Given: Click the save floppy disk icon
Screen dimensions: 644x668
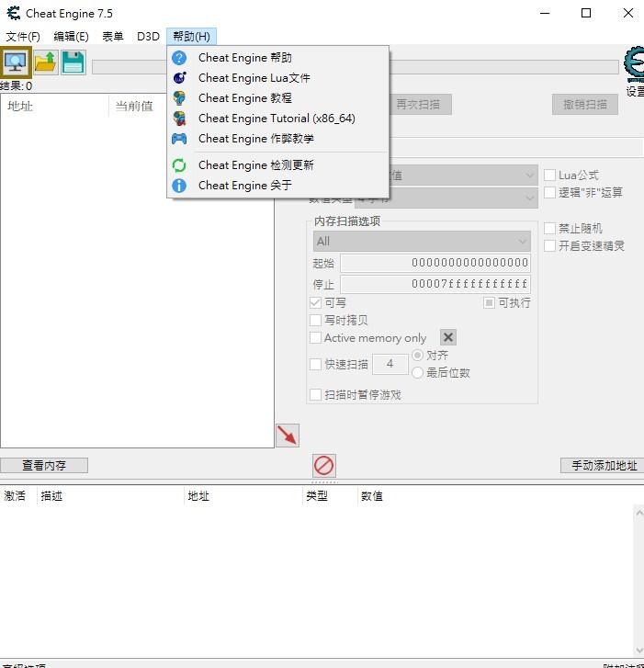Looking at the screenshot, I should click(x=73, y=62).
